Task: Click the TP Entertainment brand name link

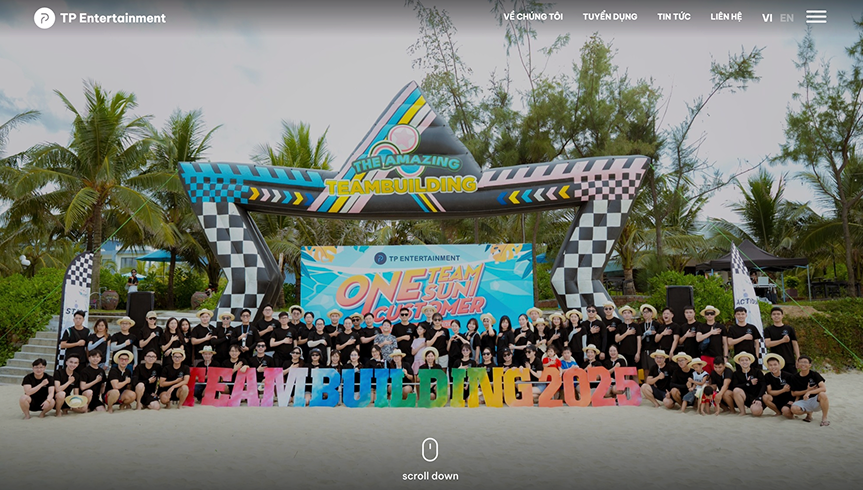Action: point(113,18)
